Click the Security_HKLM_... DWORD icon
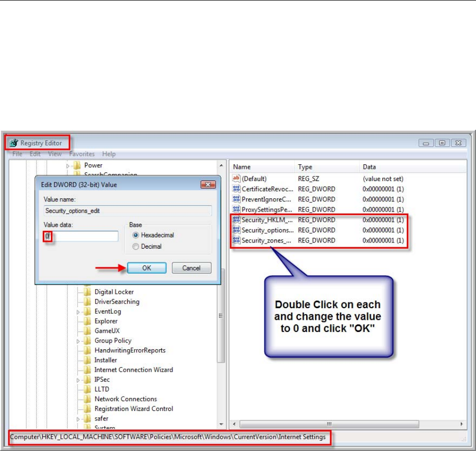 (236, 220)
